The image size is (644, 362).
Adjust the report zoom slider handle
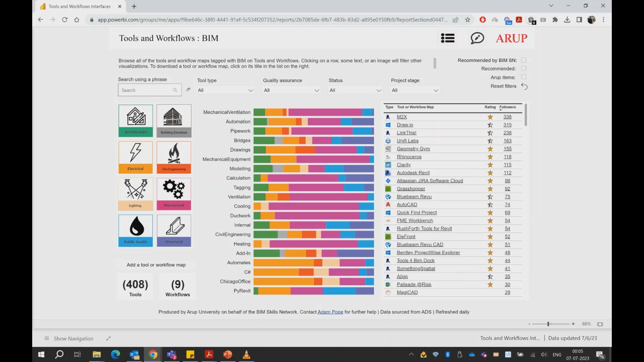coord(548,324)
